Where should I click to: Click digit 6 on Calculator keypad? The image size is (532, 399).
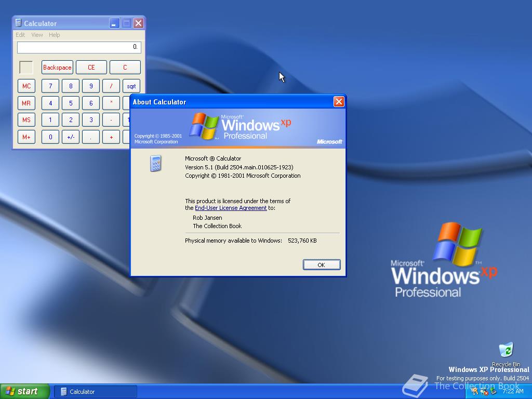click(91, 103)
